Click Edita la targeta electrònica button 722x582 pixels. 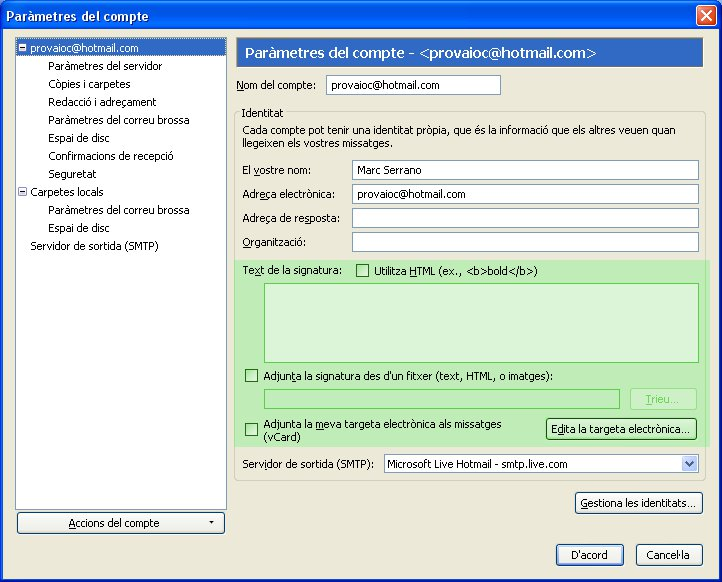[x=620, y=430]
